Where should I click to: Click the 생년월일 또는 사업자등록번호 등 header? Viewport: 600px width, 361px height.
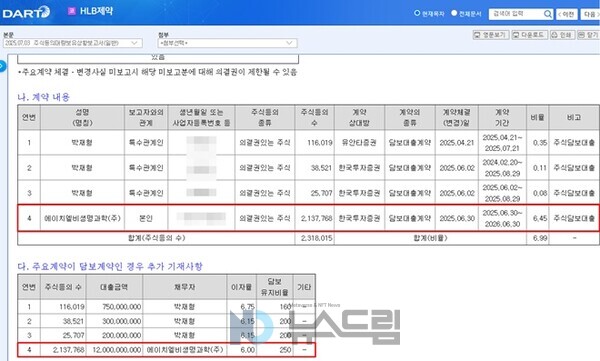tap(201, 118)
